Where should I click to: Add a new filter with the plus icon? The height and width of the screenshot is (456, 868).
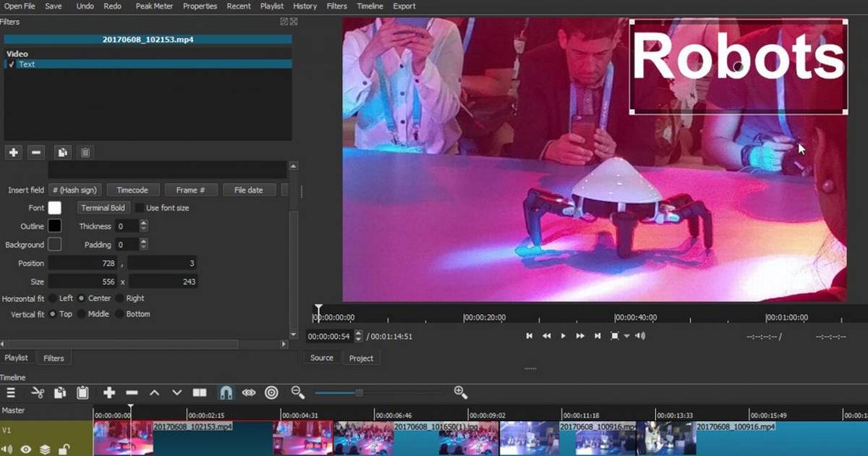point(13,152)
